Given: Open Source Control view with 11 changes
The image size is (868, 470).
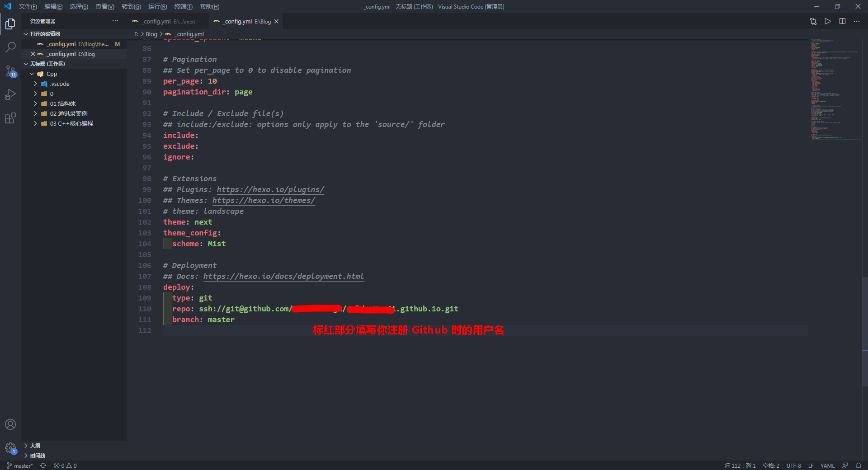Looking at the screenshot, I should [x=10, y=71].
